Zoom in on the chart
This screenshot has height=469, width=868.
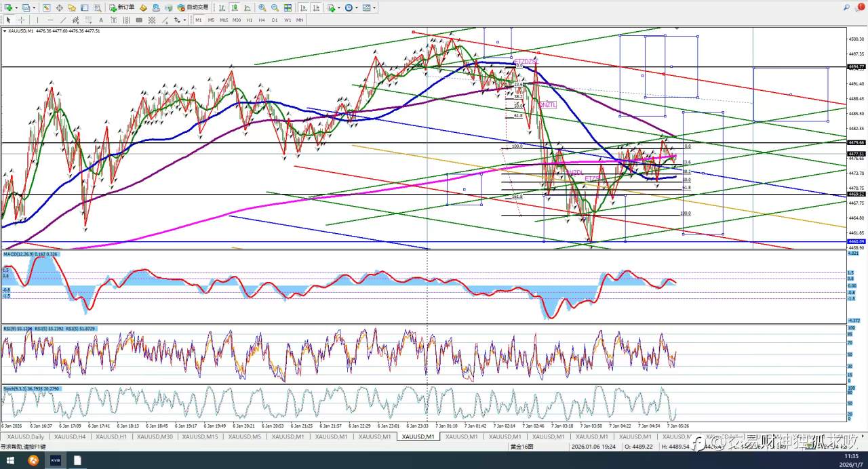coord(262,7)
